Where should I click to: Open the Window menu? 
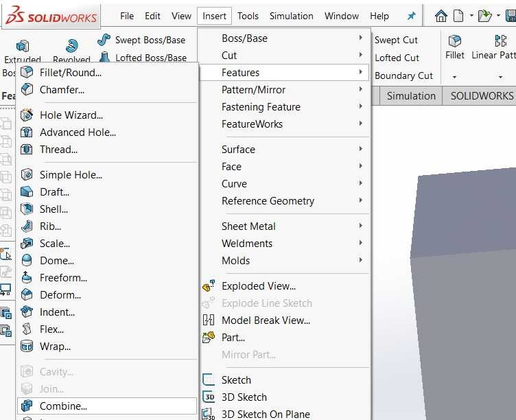[342, 16]
